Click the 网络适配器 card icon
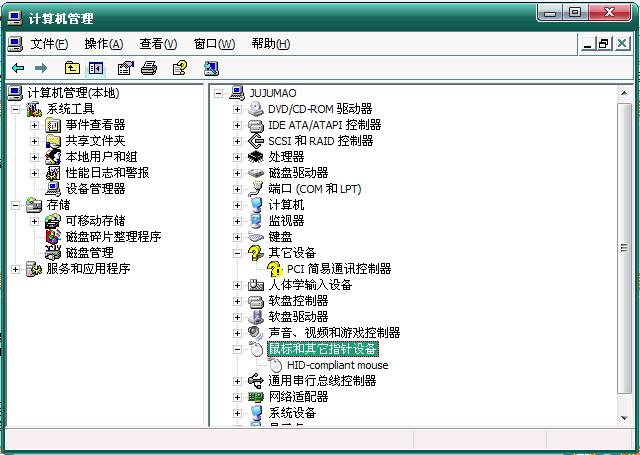This screenshot has height=455, width=640. click(x=256, y=397)
